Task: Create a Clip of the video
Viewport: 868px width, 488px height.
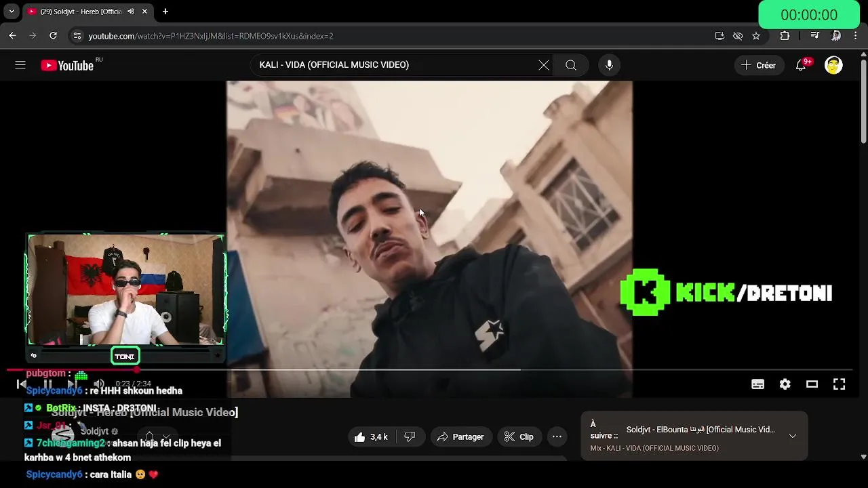Action: click(x=519, y=437)
